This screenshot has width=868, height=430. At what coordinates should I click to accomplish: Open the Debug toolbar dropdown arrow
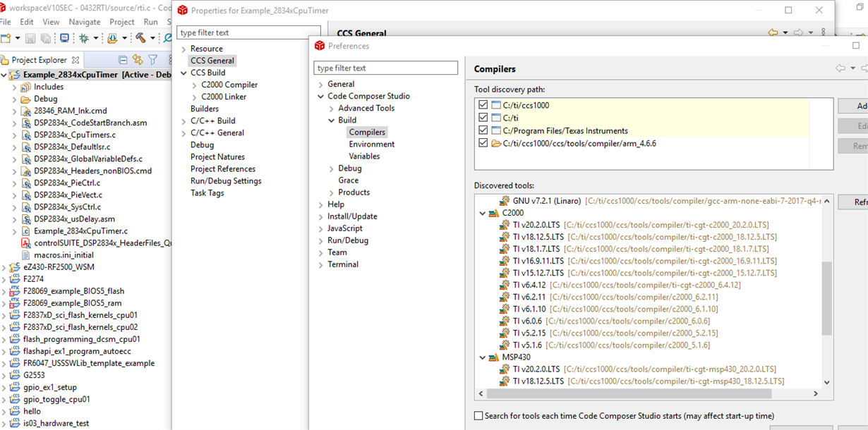[96, 38]
